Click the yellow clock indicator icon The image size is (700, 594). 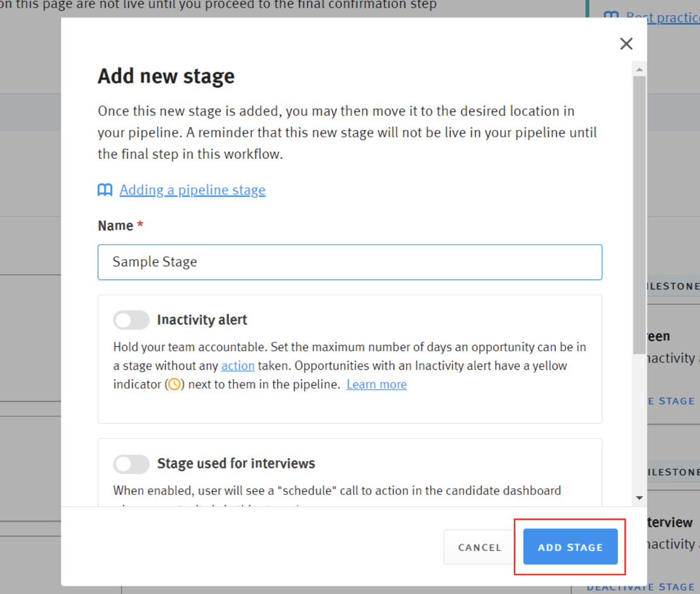pos(174,385)
